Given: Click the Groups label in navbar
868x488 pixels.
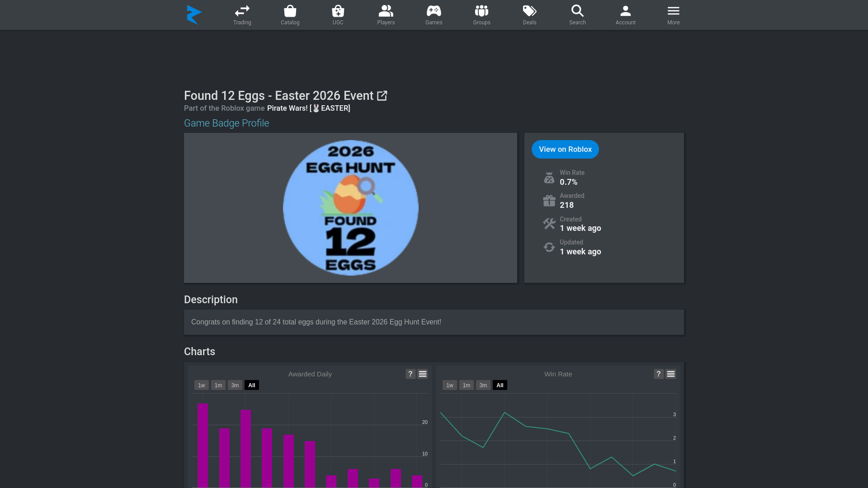Looking at the screenshot, I should 482,23.
